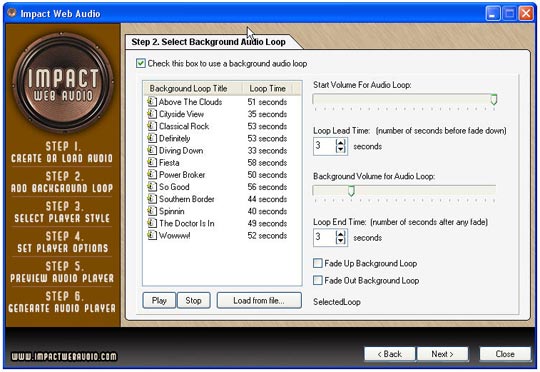The height and width of the screenshot is (372, 540).
Task: Select the Fiesta loop title
Action: pos(169,163)
